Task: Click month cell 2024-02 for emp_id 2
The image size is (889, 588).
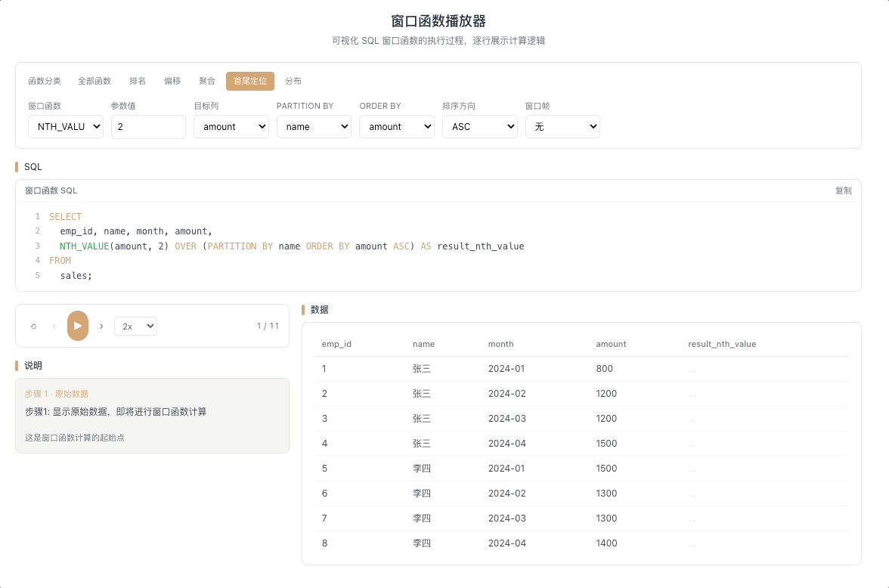Action: click(x=506, y=394)
